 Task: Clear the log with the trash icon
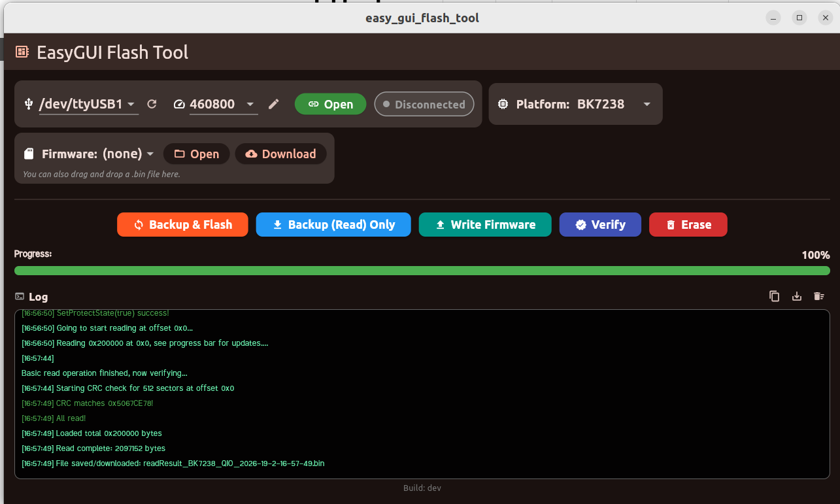pyautogui.click(x=818, y=296)
